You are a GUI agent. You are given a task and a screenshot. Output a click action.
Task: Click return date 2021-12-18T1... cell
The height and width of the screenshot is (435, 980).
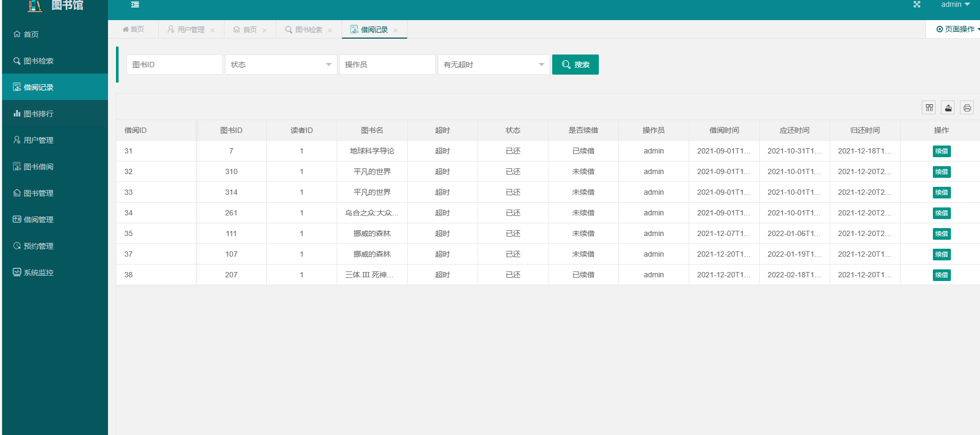tap(865, 151)
